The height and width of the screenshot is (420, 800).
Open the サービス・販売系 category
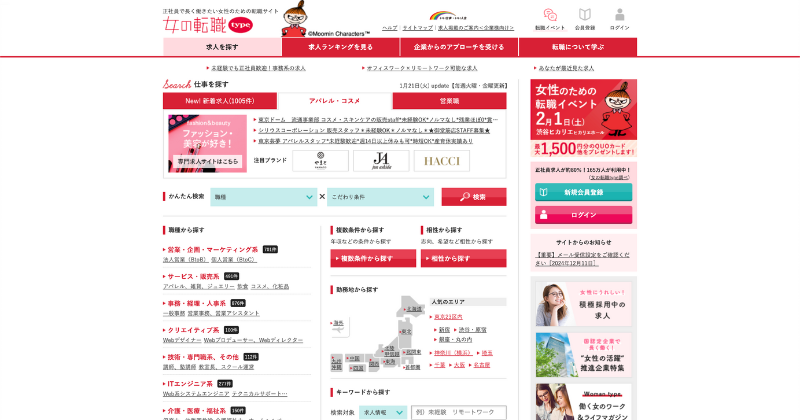(193, 277)
